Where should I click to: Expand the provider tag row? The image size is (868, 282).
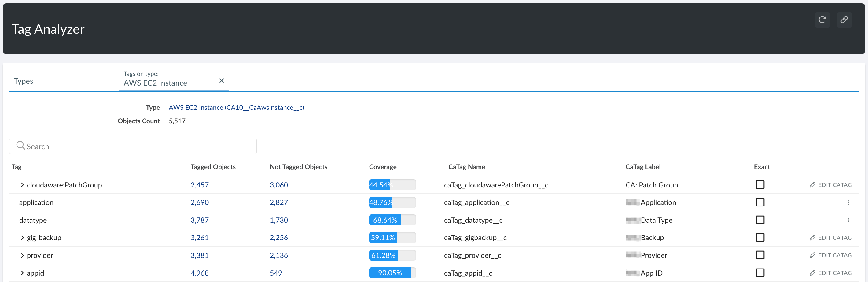[22, 255]
